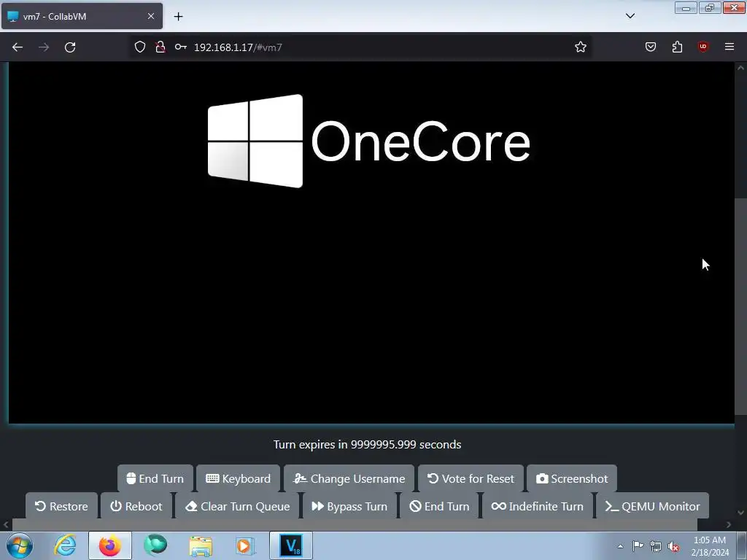
Task: Go back with the browser back arrow
Action: click(18, 47)
